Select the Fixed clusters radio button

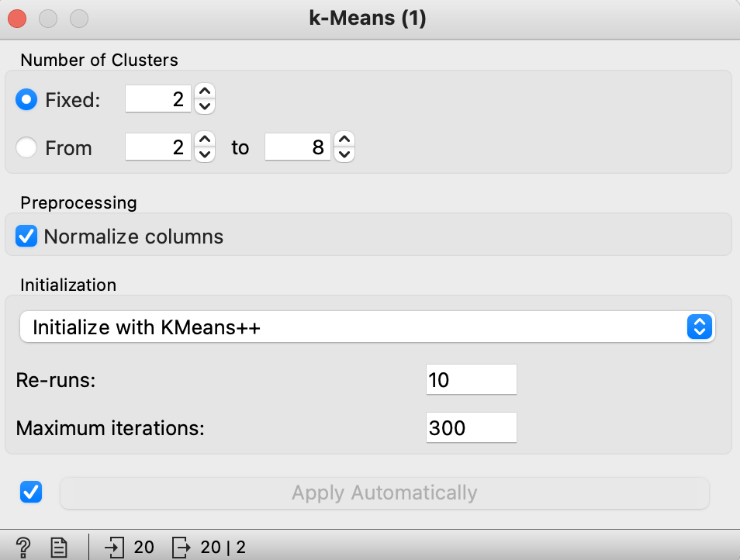(x=26, y=99)
